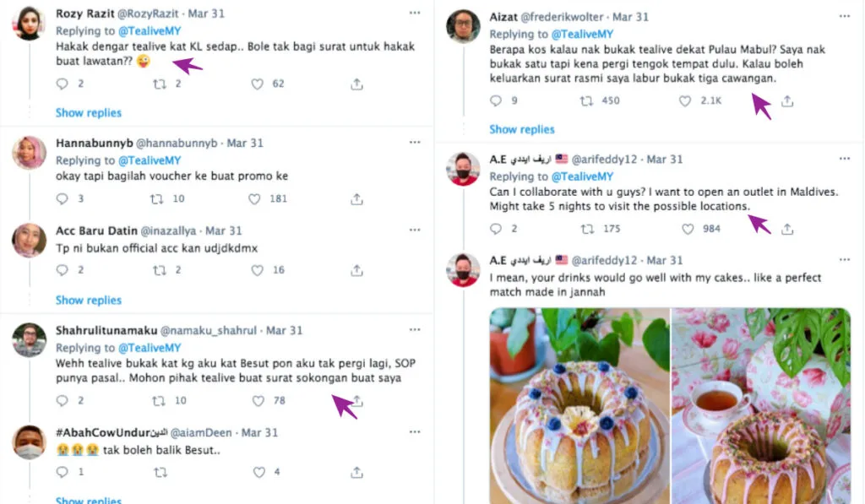Reply to Shahrulitunamaku's Besut tweet
This screenshot has height=504, width=865.
62,401
